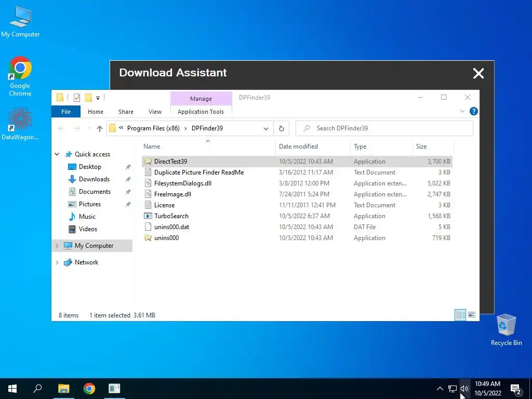Screen dimensions: 532x399
Task: Select My Computer in navigation pane
Action: click(94, 246)
